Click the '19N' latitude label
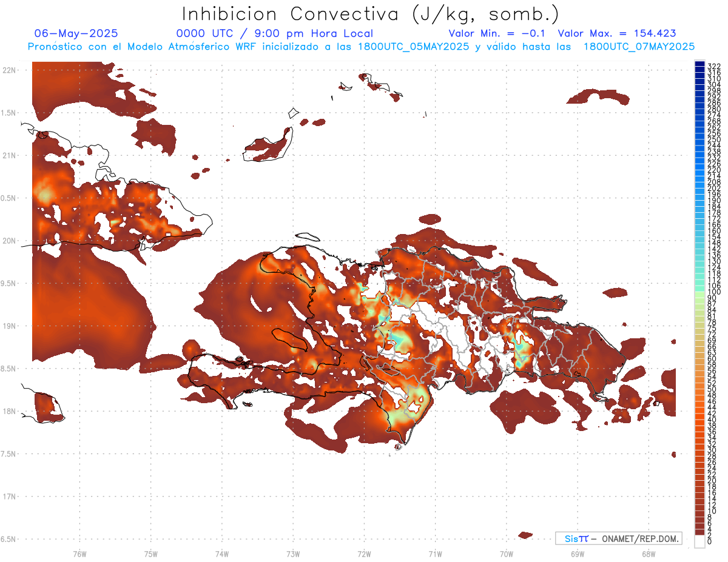 click(9, 326)
